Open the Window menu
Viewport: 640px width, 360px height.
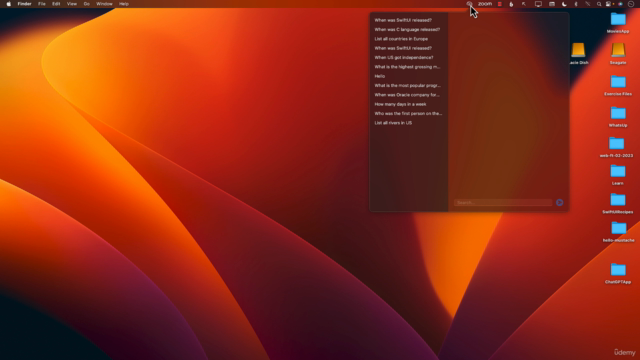click(x=104, y=4)
